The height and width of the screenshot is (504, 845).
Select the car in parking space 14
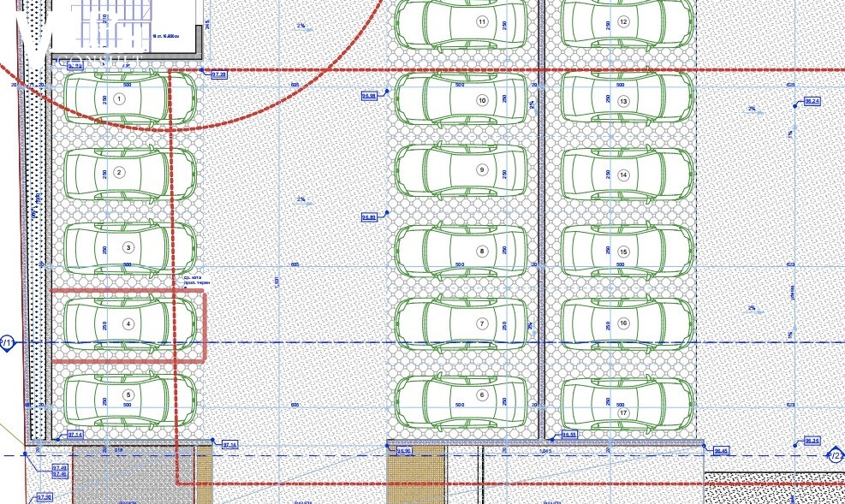pyautogui.click(x=628, y=175)
